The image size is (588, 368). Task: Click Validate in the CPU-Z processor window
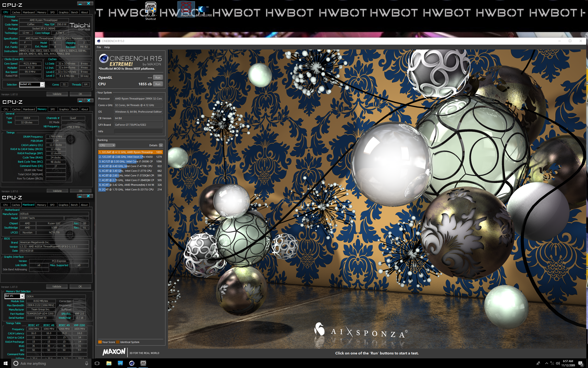pyautogui.click(x=57, y=94)
